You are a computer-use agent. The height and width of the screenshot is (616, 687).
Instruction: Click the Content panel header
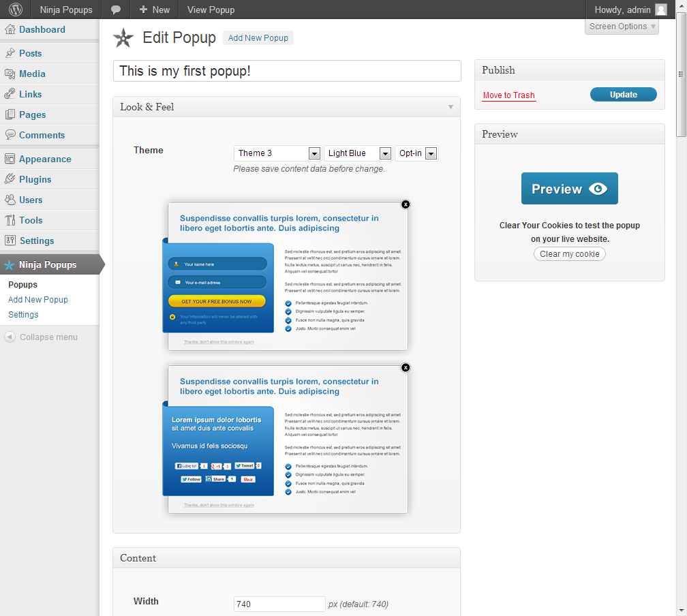(286, 557)
